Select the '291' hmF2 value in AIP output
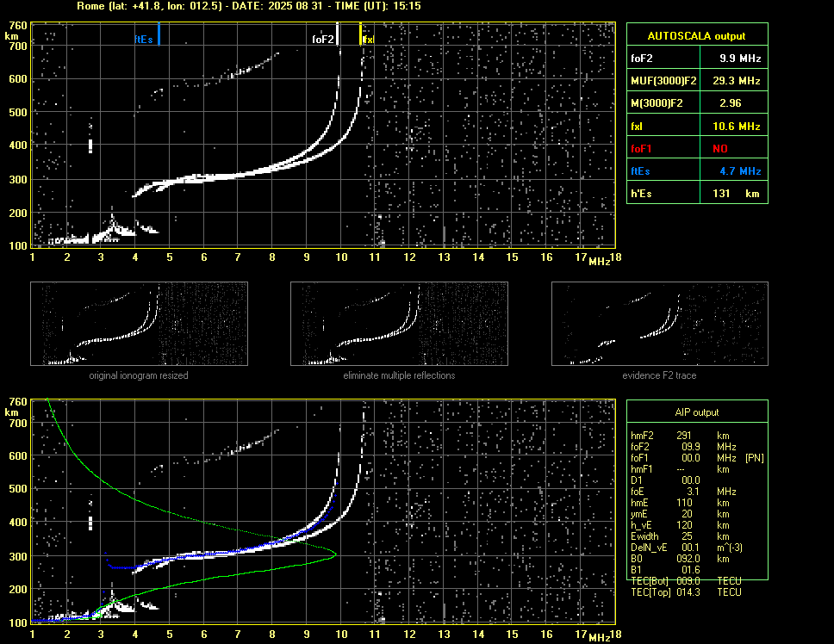834x644 pixels. (x=684, y=436)
